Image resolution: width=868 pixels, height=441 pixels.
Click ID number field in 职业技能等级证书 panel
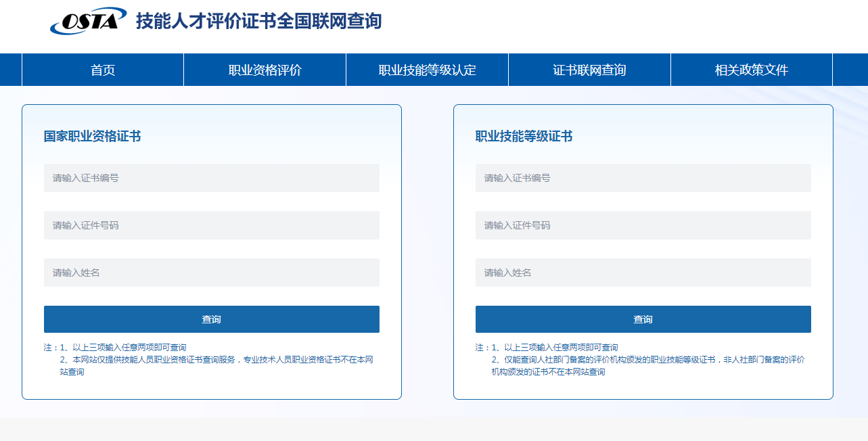(643, 225)
